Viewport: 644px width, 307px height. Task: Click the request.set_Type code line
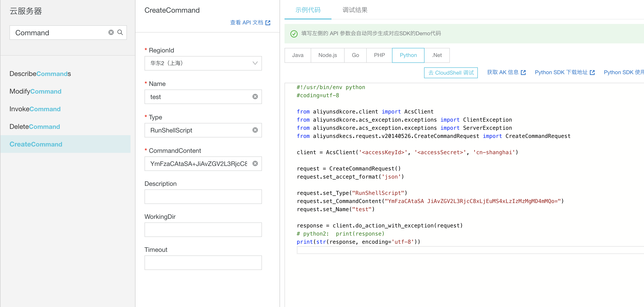[x=352, y=193]
